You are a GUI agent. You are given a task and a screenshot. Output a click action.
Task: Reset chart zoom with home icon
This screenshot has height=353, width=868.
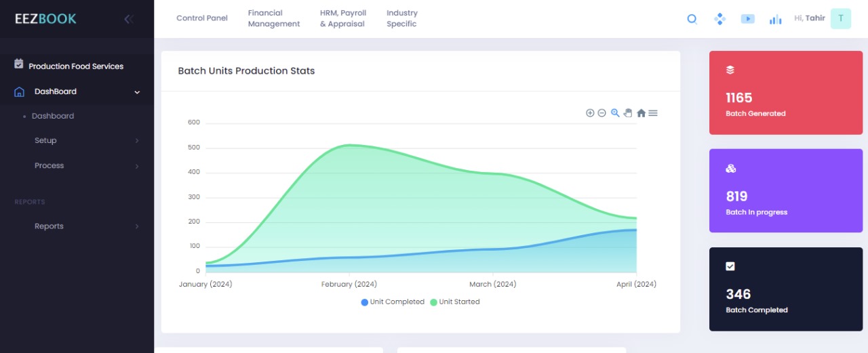point(641,113)
